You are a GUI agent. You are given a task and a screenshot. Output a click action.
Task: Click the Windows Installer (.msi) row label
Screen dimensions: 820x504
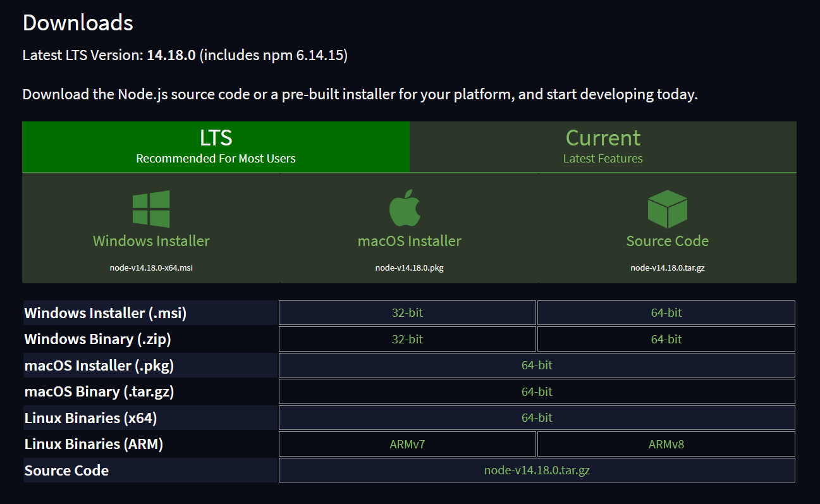coord(106,313)
